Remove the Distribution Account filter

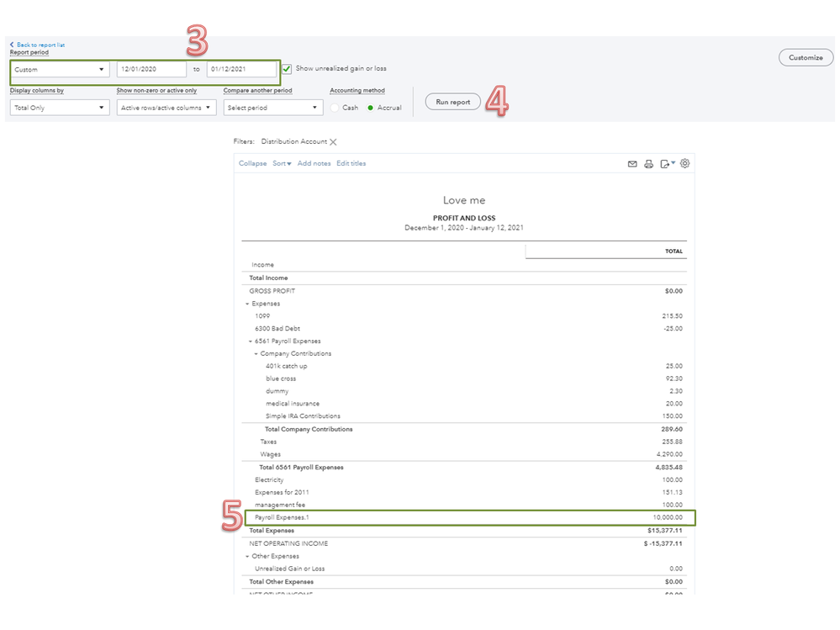(333, 142)
